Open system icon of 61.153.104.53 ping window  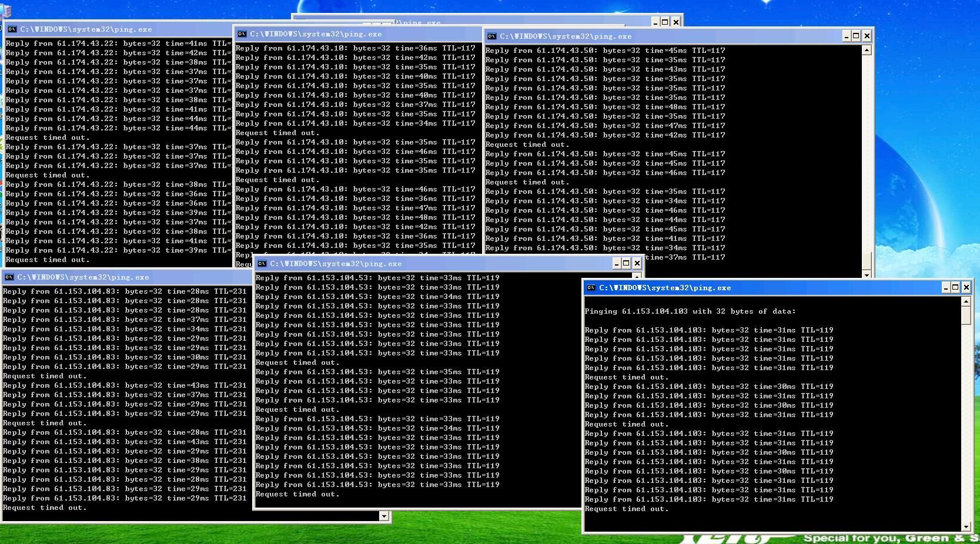pos(262,264)
